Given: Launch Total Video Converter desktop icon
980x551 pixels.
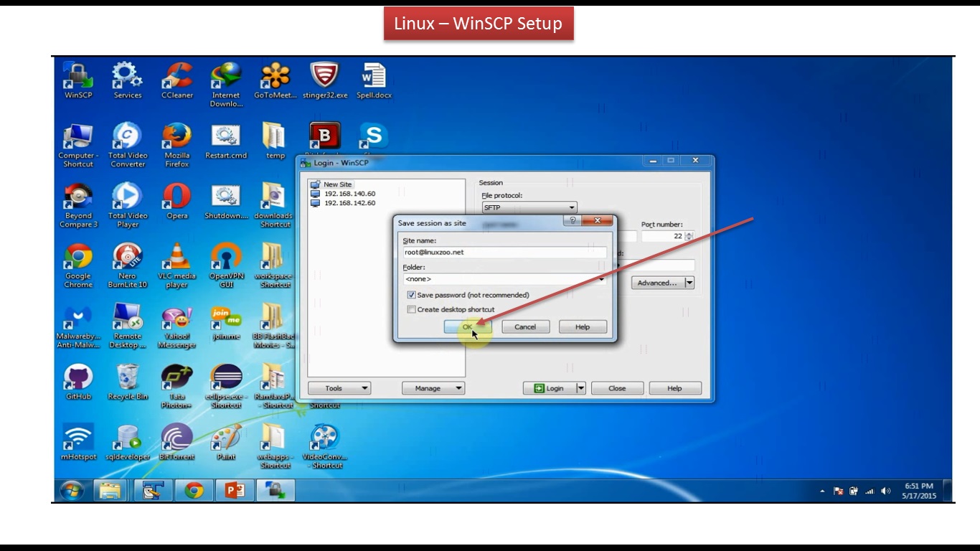Looking at the screenshot, I should click(x=128, y=145).
